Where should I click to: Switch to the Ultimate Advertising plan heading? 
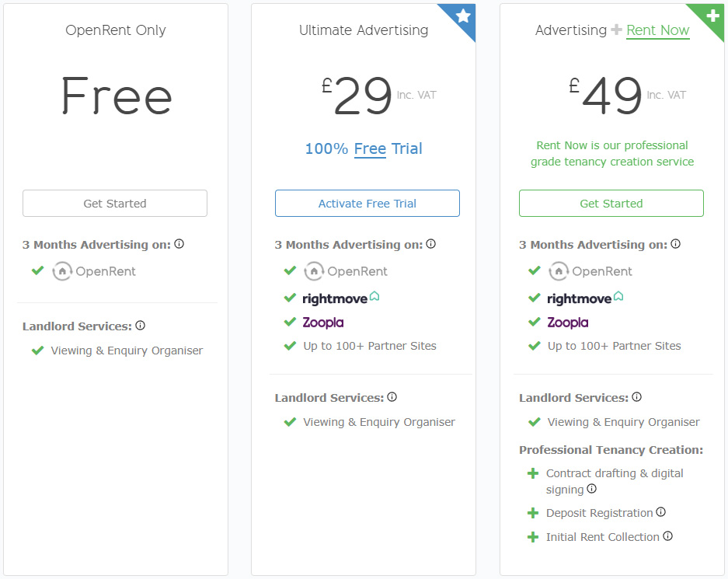pyautogui.click(x=363, y=30)
